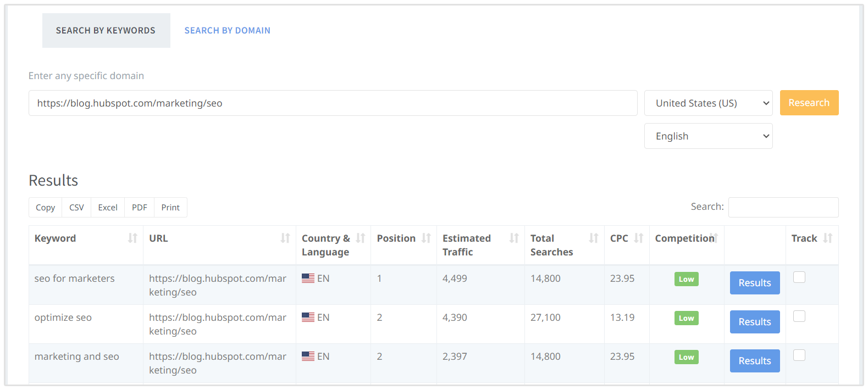Sort by Track column arrows
868x390 pixels.
(827, 238)
